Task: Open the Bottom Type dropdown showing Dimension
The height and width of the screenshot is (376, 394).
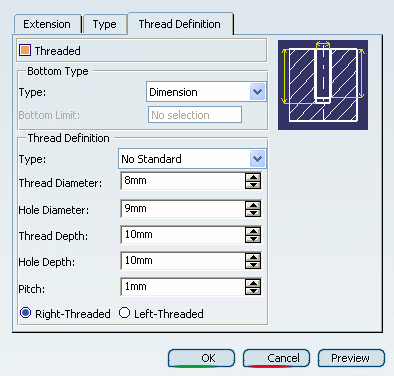Action: (x=206, y=92)
